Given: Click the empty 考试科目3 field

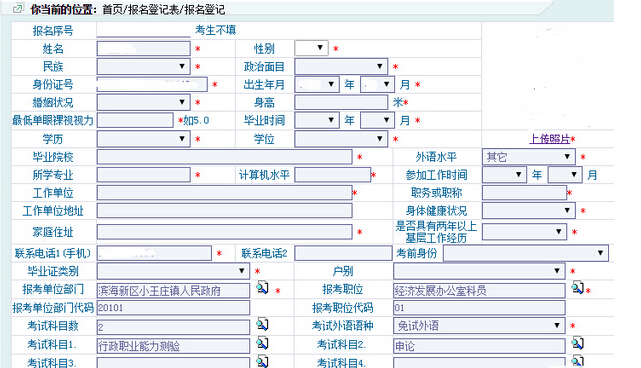Looking at the screenshot, I should tap(173, 363).
